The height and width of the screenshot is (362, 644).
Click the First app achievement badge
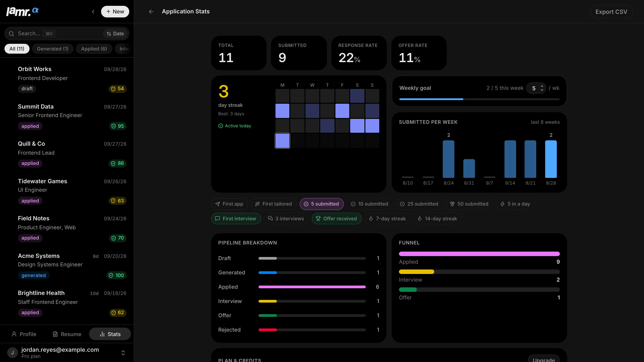[229, 204]
